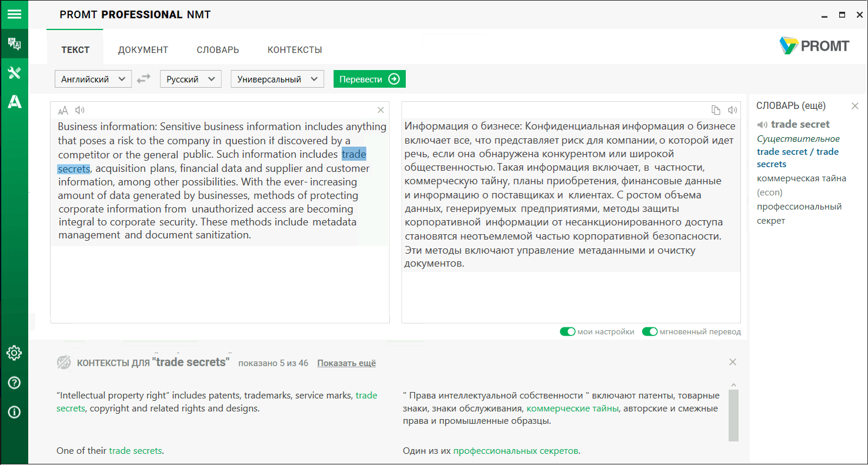Disable the 'мгновенный перевод' switch
The height and width of the screenshot is (465, 868).
pos(649,332)
